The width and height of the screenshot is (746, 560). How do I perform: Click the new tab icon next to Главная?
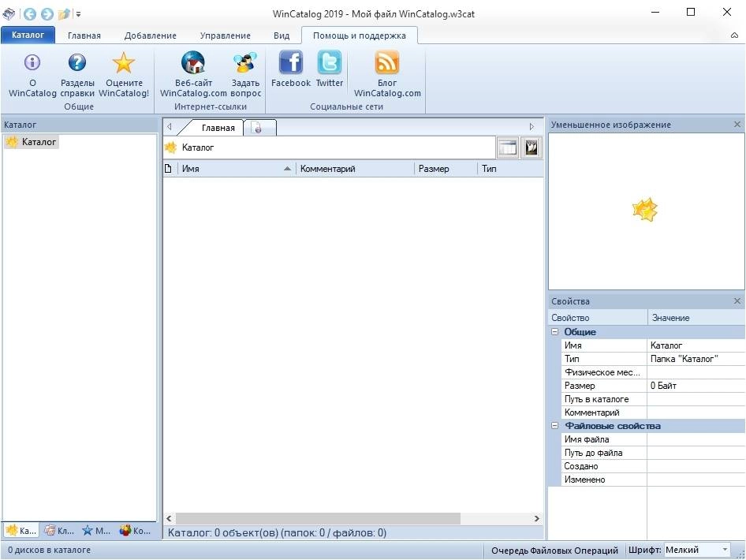click(257, 128)
